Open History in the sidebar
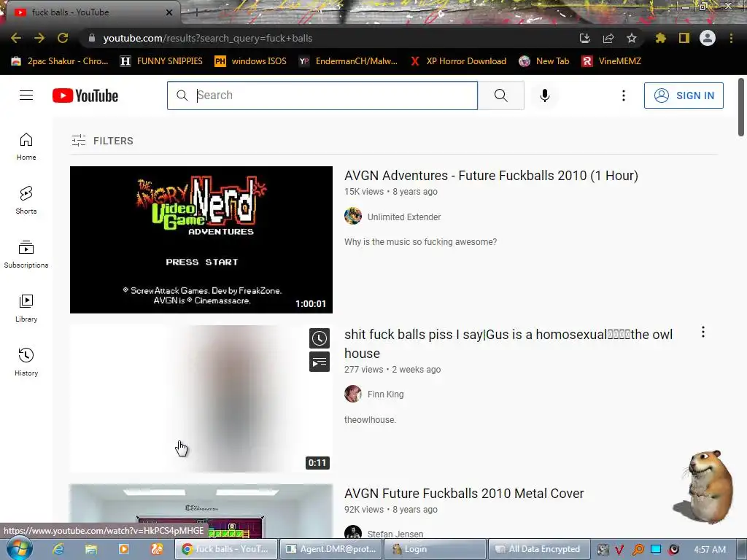 click(26, 362)
